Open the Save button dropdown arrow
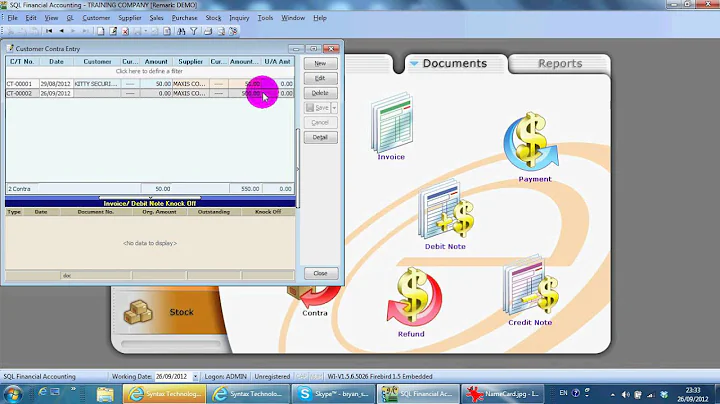This screenshot has width=720, height=404. tap(334, 108)
